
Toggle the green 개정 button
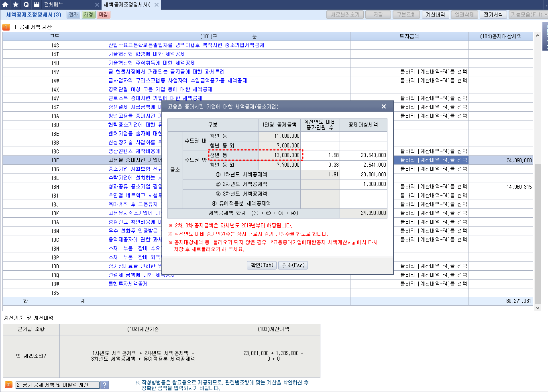click(88, 14)
